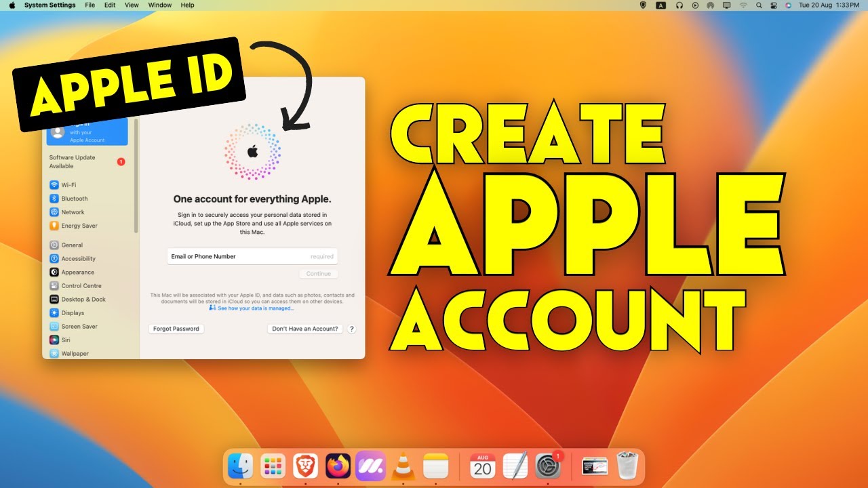Image resolution: width=868 pixels, height=488 pixels.
Task: Open the Notes app in the Dock
Action: [436, 466]
